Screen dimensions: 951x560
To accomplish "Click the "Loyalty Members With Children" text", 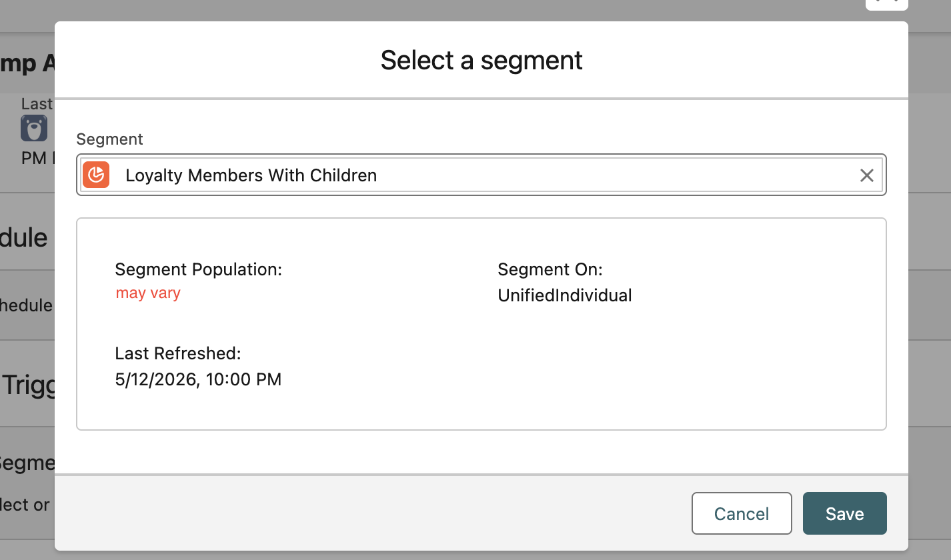I will click(251, 175).
